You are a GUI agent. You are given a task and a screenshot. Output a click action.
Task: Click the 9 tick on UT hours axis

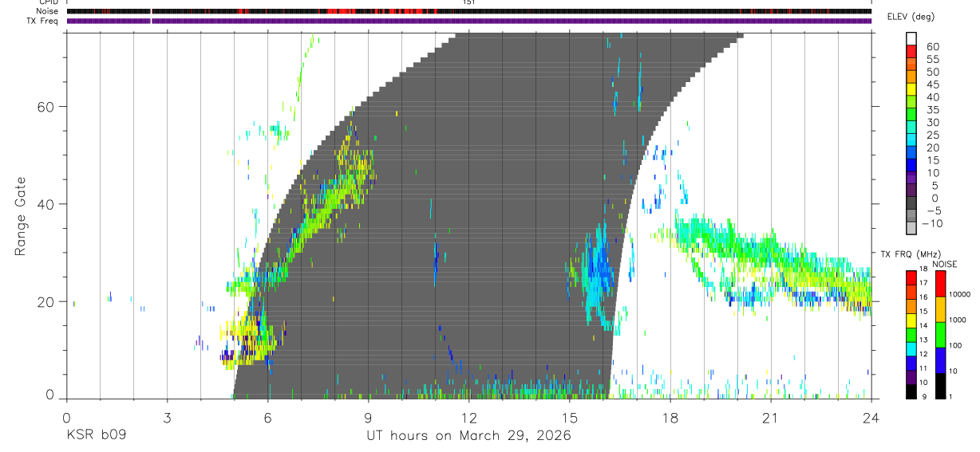click(x=368, y=418)
